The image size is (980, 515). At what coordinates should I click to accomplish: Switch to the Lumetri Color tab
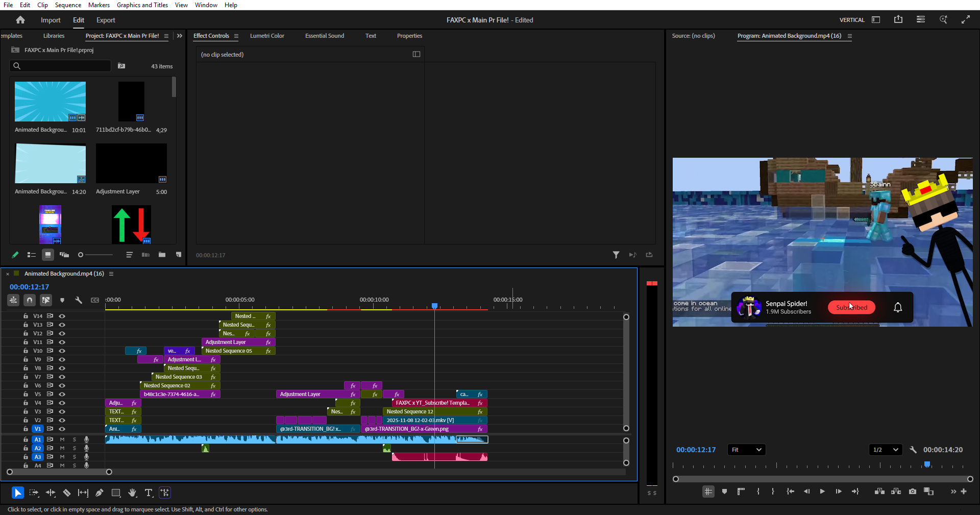point(267,36)
